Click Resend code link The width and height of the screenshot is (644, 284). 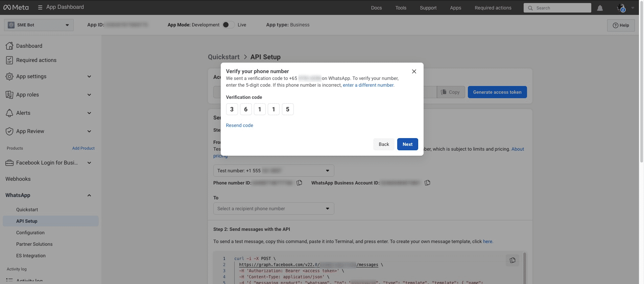pyautogui.click(x=240, y=125)
